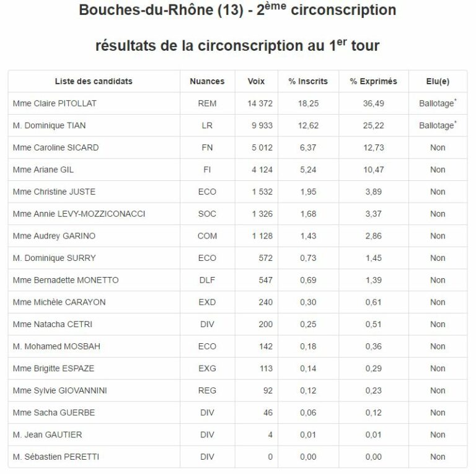476x474 pixels.
Task: Select candidate M. Dominique TIAN
Action: pyautogui.click(x=49, y=126)
